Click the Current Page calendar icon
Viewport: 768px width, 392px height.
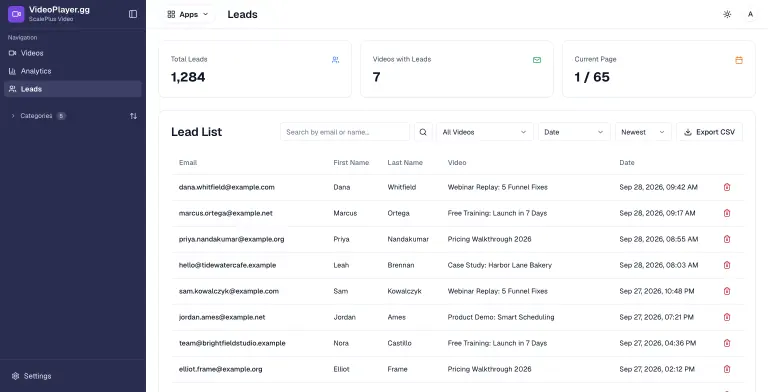pos(739,60)
